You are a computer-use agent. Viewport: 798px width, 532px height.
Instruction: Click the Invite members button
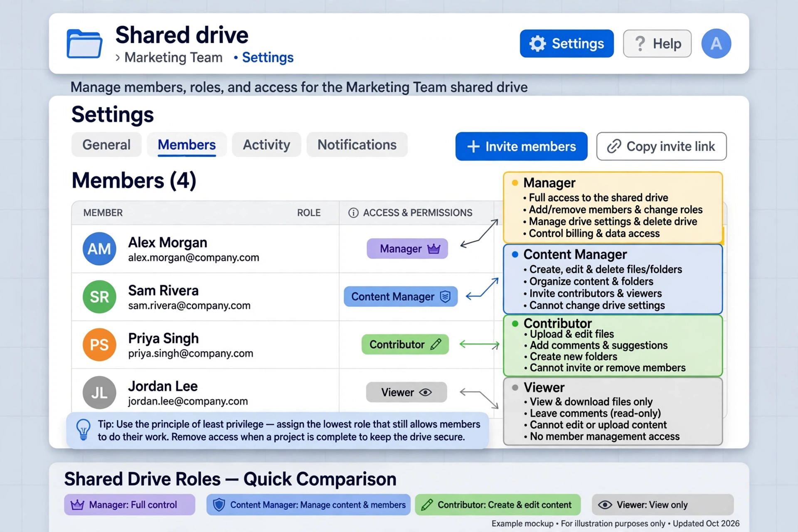point(522,146)
